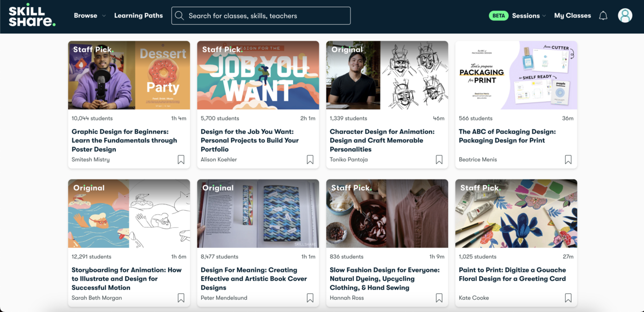This screenshot has width=644, height=312.
Task: Open the Design for the Job You Want bookmark dropdown
Action: click(310, 159)
